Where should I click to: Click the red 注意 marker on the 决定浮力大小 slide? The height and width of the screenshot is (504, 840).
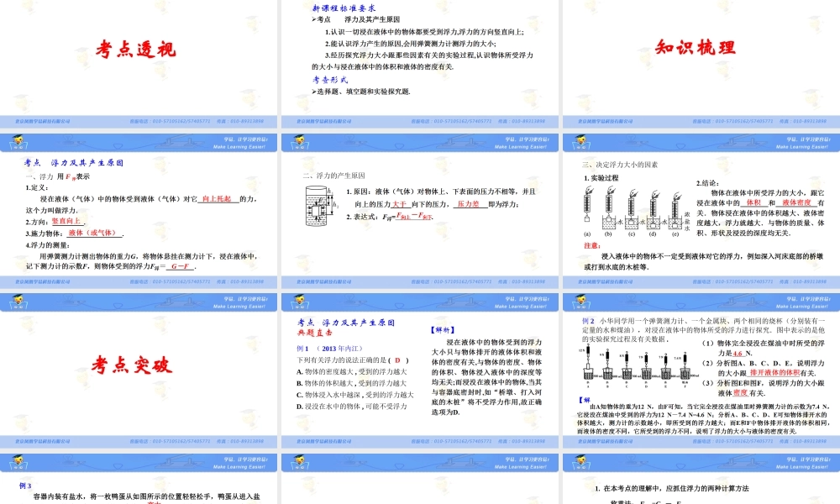592,244
